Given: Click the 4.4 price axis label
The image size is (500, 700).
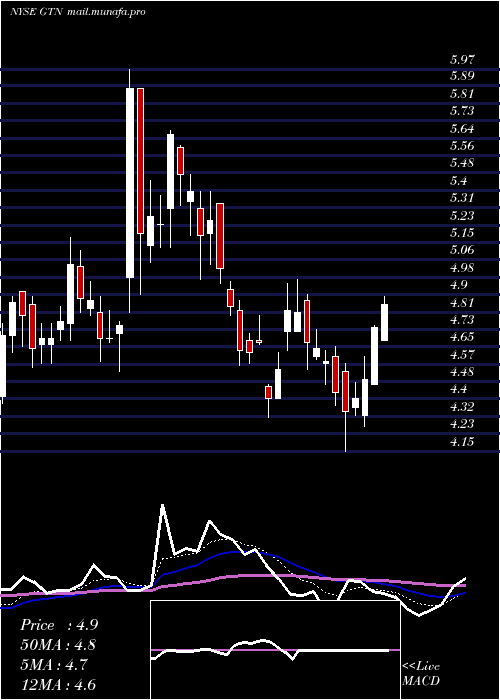Looking at the screenshot, I should click(458, 389).
